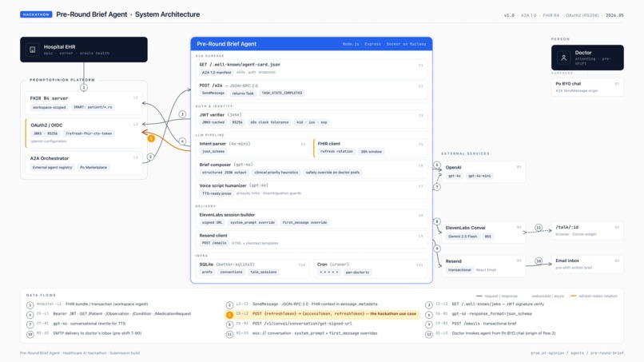
Task: Click the External agent registry tag
Action: click(x=52, y=167)
